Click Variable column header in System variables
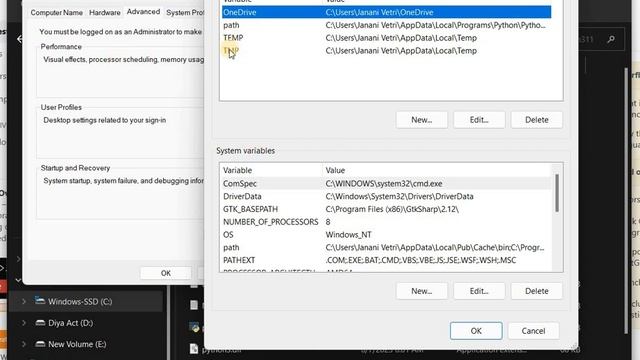Image resolution: width=640 pixels, height=360 pixels. [271, 170]
